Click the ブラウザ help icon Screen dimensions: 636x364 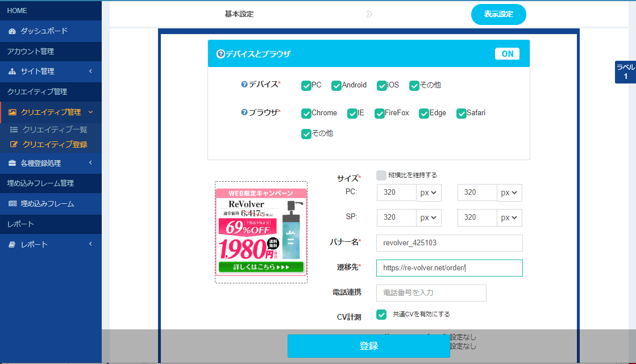point(244,112)
